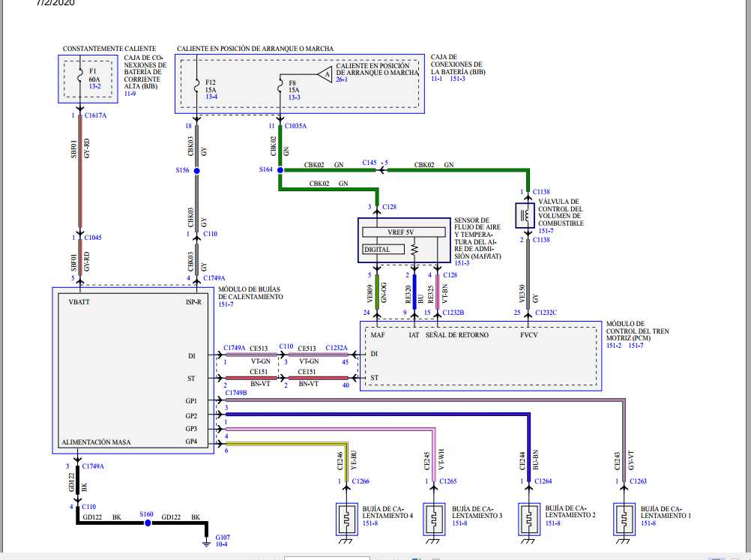
Task: Open the 151-8 link for glow plug 3
Action: pos(459,523)
